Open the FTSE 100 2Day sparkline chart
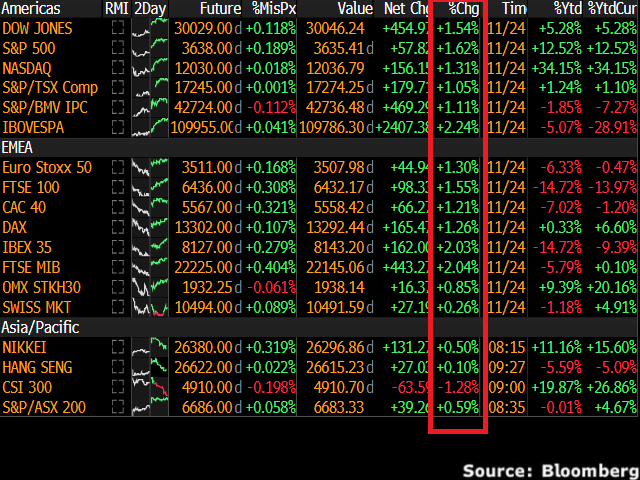The height and width of the screenshot is (480, 640). pyautogui.click(x=150, y=187)
